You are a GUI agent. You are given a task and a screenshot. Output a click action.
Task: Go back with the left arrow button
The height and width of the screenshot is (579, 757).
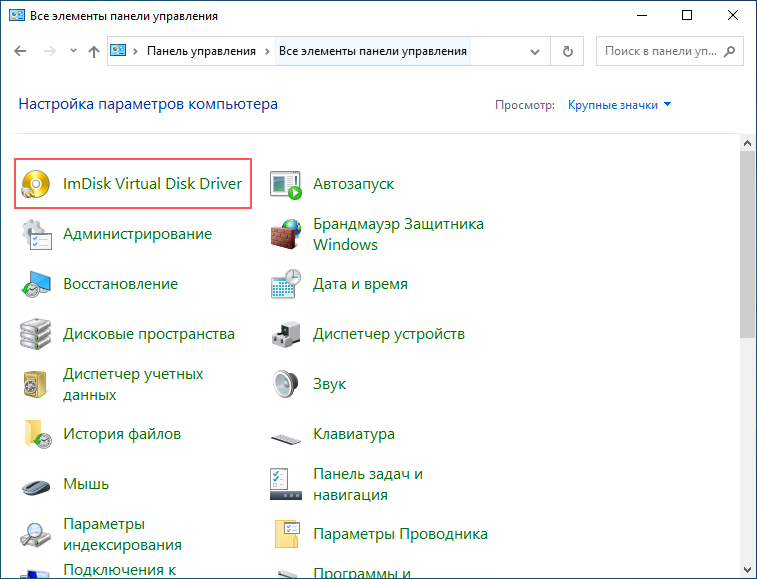(x=20, y=51)
